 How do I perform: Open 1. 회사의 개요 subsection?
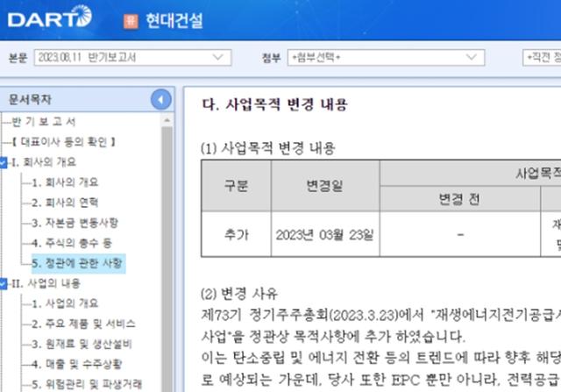pyautogui.click(x=65, y=182)
